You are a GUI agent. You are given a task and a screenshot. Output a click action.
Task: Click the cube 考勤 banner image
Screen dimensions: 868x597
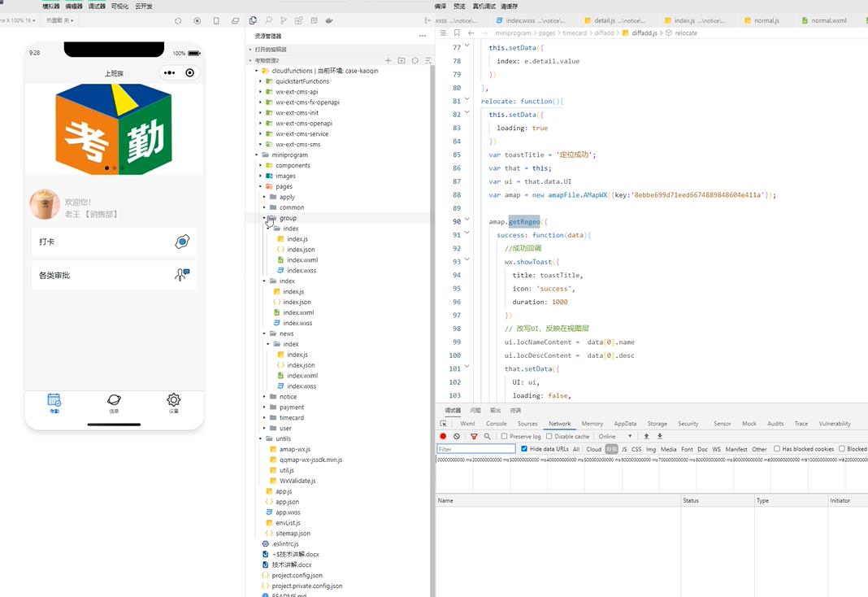[x=114, y=129]
